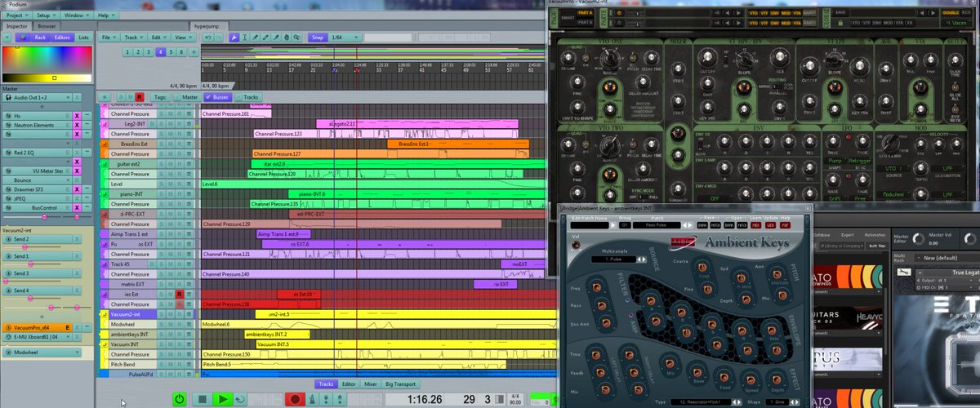Select the magnifier zoom tool
The height and width of the screenshot is (408, 980).
pyautogui.click(x=296, y=38)
